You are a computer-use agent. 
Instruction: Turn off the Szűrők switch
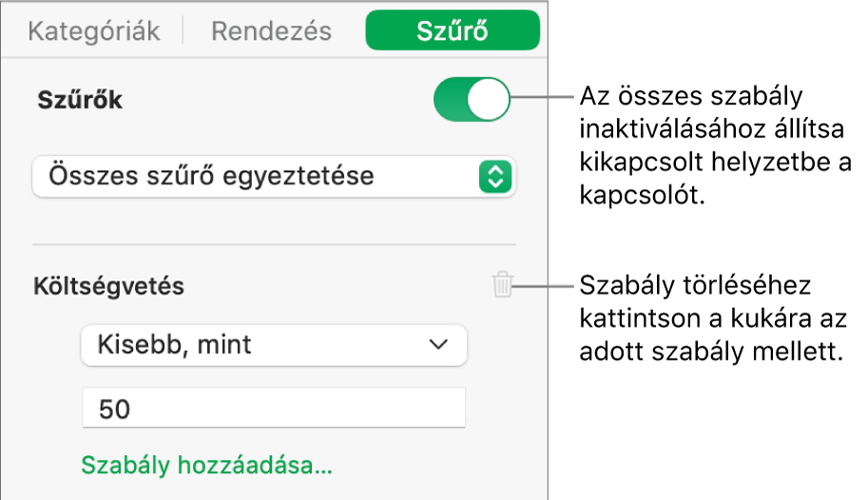pos(472,100)
